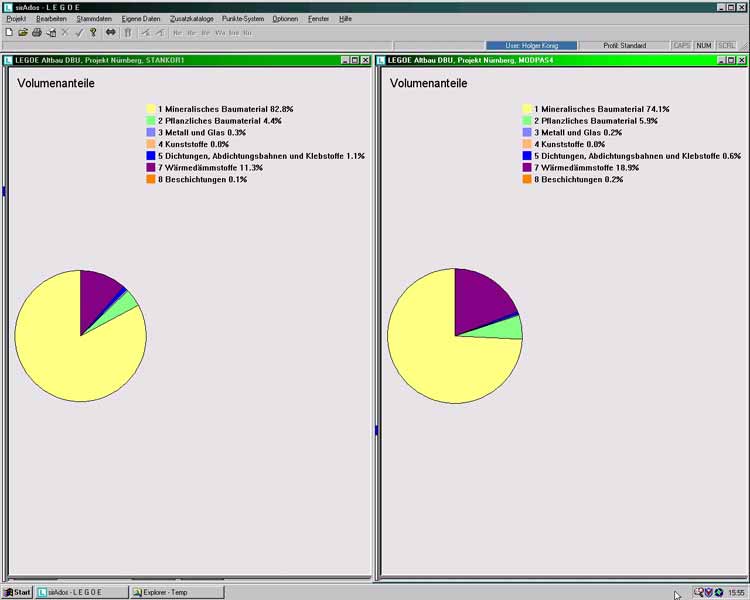Switch to Explorer - Temp taskbar button

(176, 592)
